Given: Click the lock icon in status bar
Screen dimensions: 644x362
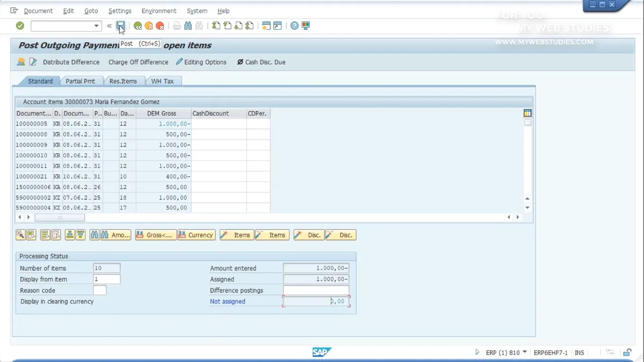Looking at the screenshot, I should click(627, 352).
